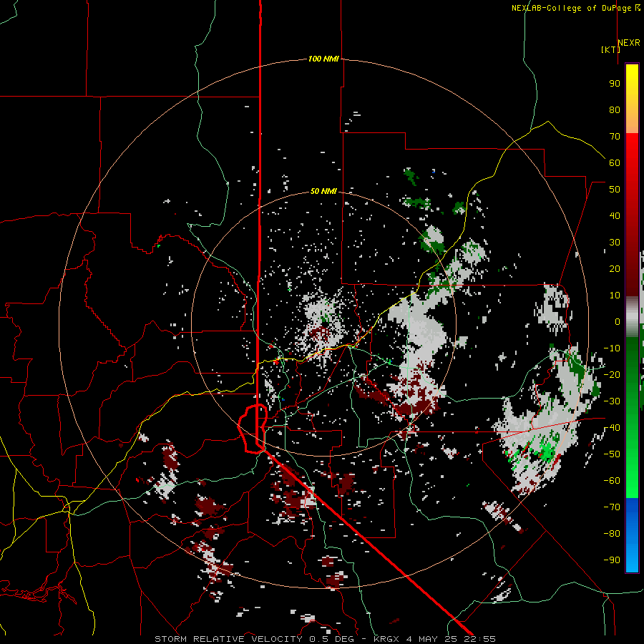
Task: Click the '-30' value on velocity scale
Action: [x=612, y=401]
